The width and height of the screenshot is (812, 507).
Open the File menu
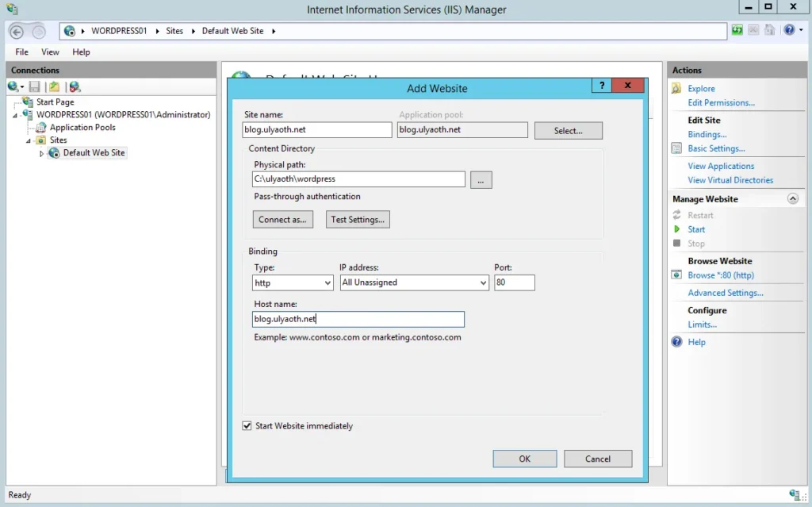(x=21, y=52)
